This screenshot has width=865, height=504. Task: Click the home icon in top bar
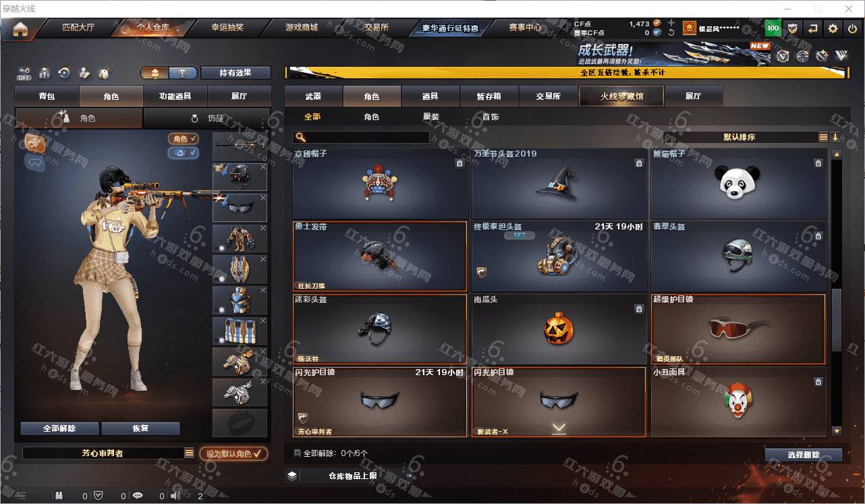[x=20, y=28]
